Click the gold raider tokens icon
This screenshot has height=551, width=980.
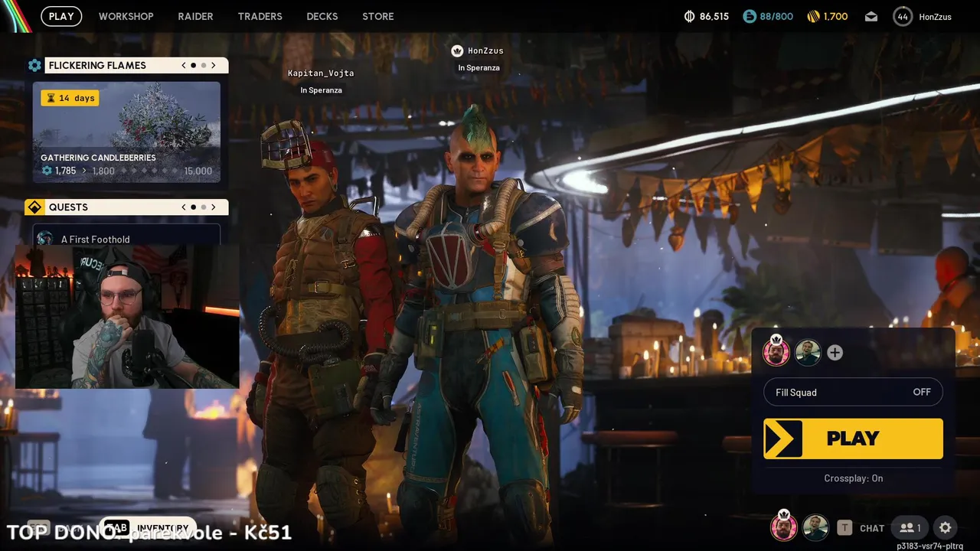point(813,16)
